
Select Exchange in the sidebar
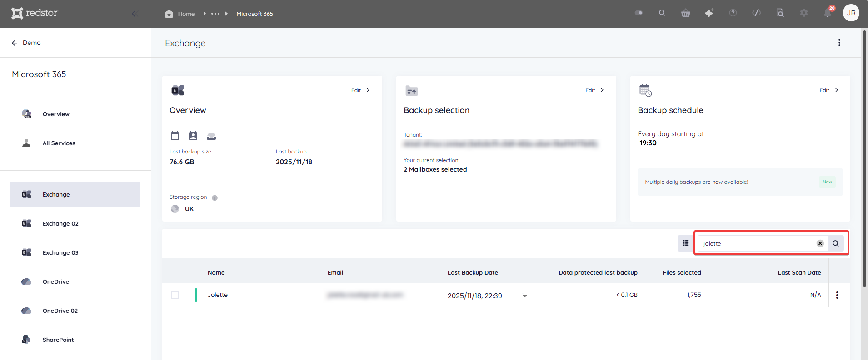[75, 194]
